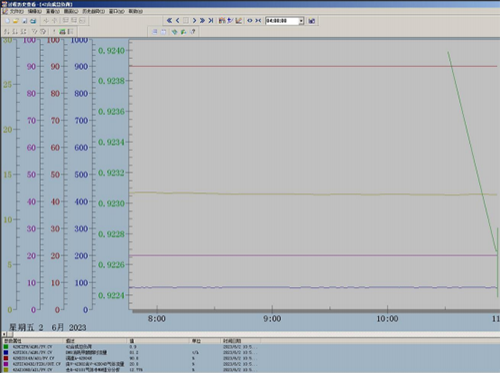Viewport: 500px width, 373px height.
Task: Jump back with the double-left arrow icon
Action: [169, 21]
